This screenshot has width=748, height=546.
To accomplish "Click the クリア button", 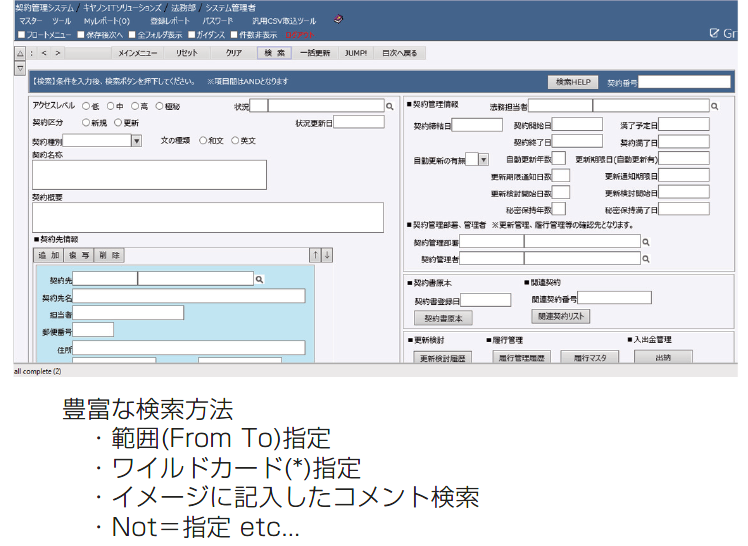I will (x=234, y=53).
